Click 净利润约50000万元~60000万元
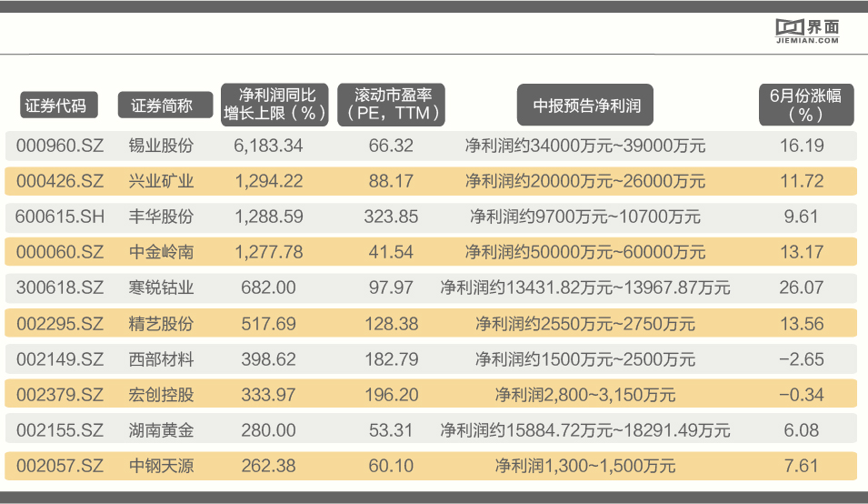This screenshot has height=504, width=868. (x=585, y=252)
